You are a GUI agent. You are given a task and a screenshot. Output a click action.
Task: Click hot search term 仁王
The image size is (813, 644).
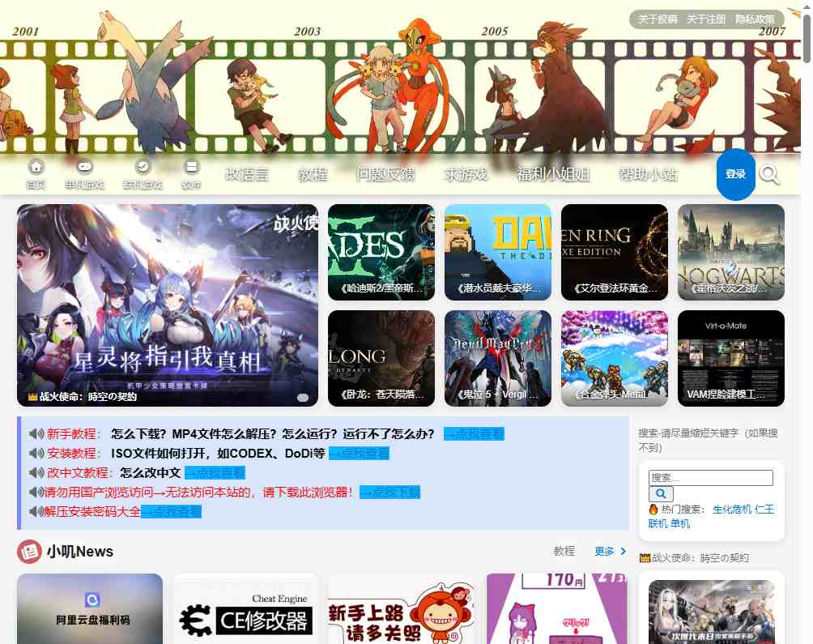pos(764,510)
